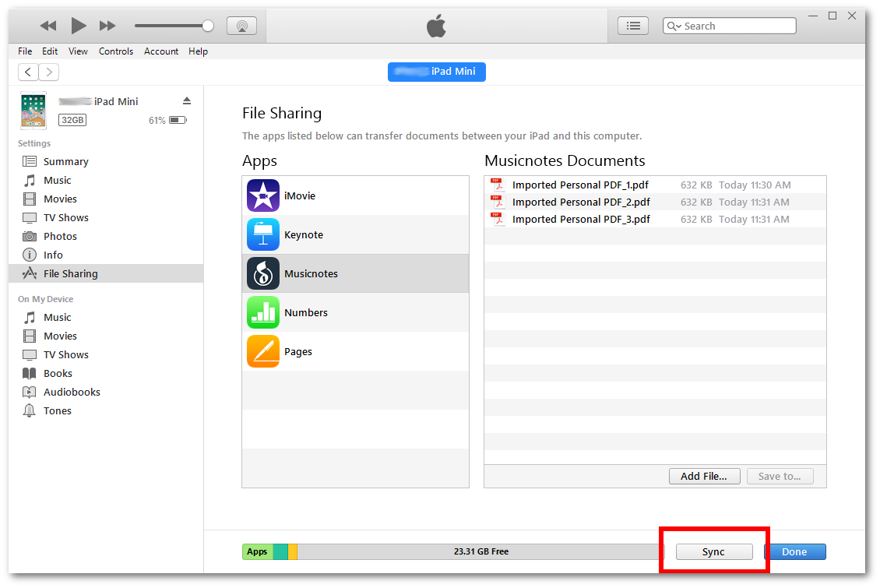Open the File menu
The width and height of the screenshot is (880, 588).
pyautogui.click(x=25, y=51)
